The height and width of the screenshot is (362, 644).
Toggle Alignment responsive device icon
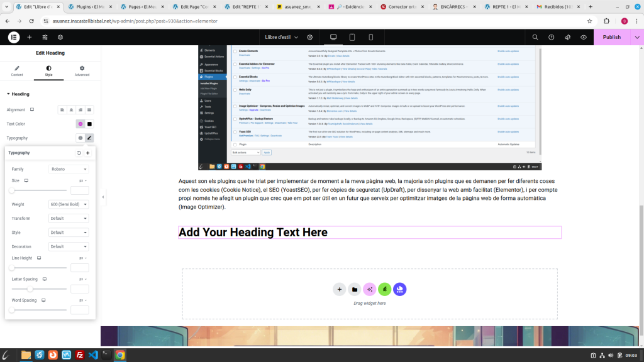[32, 109]
